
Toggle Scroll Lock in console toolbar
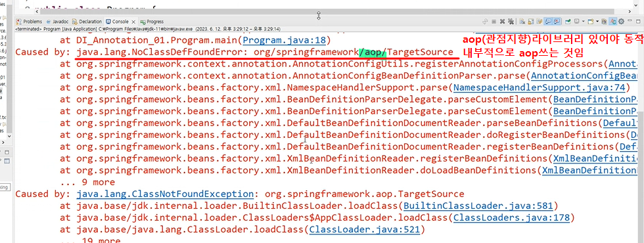coord(531,21)
